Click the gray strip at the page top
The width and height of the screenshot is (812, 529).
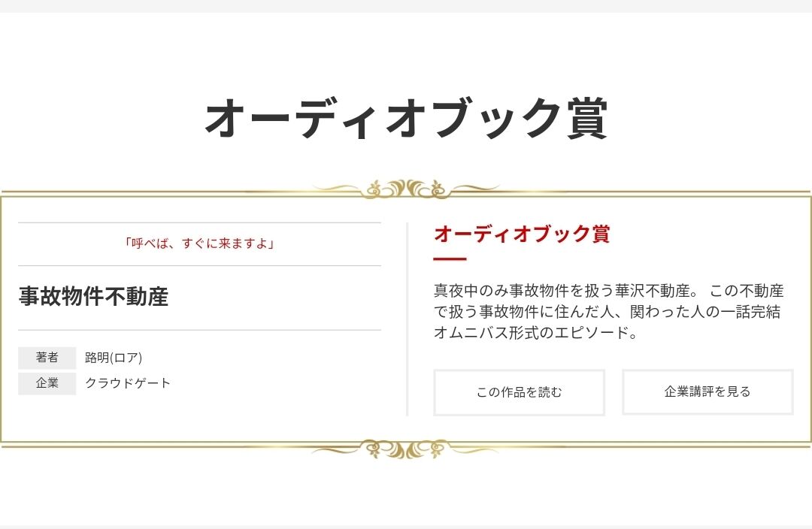pyautogui.click(x=406, y=6)
